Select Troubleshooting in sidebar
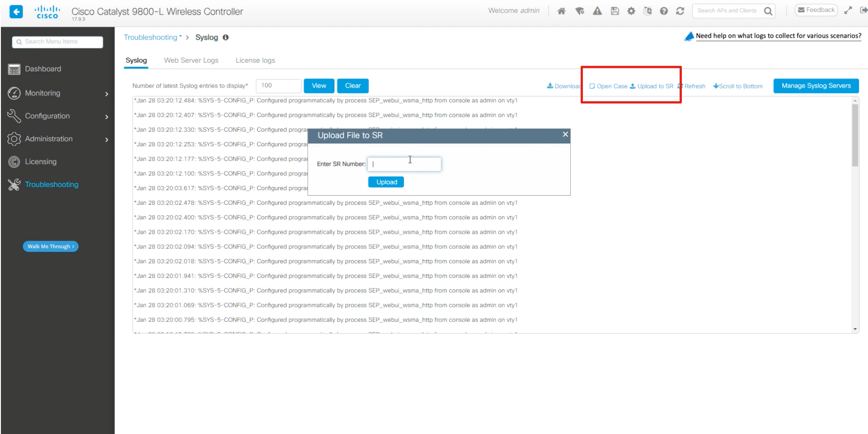Screen dimensions: 868x434 51,185
